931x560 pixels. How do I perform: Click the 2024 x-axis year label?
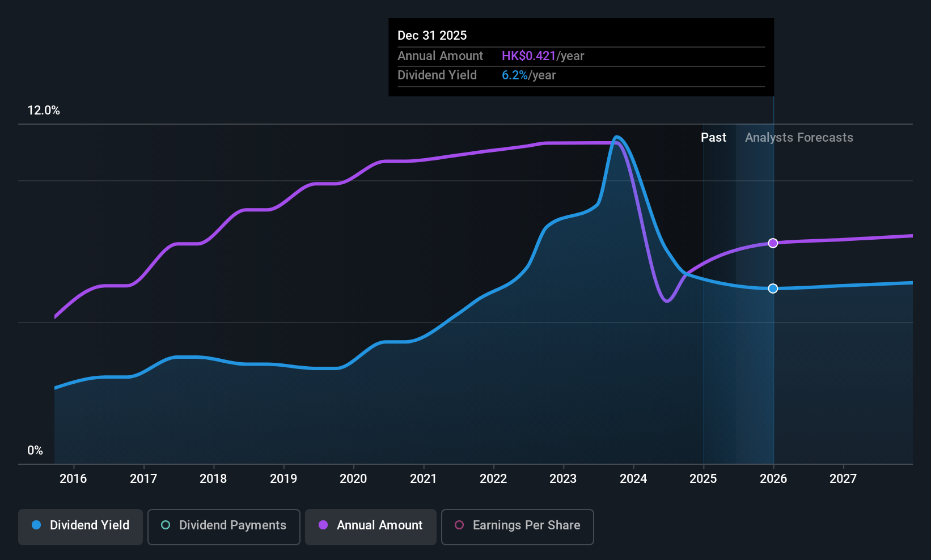click(x=633, y=479)
